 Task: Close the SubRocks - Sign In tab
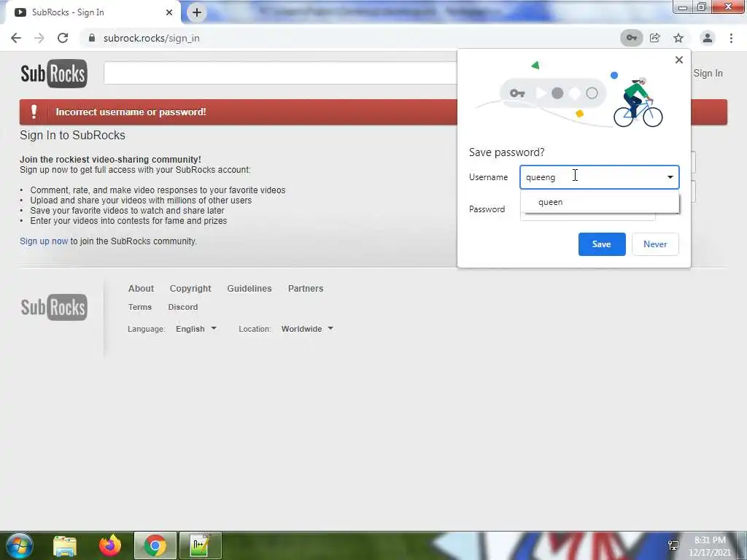169,12
